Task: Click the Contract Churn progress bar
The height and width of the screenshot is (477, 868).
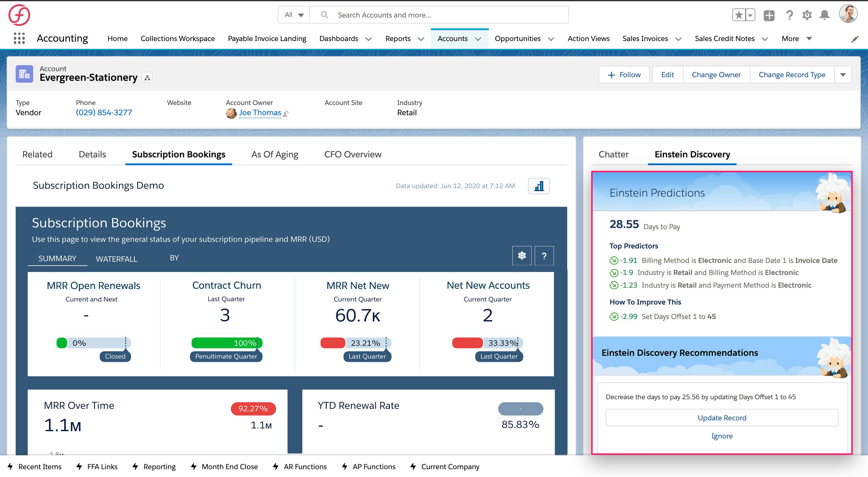Action: (x=226, y=343)
